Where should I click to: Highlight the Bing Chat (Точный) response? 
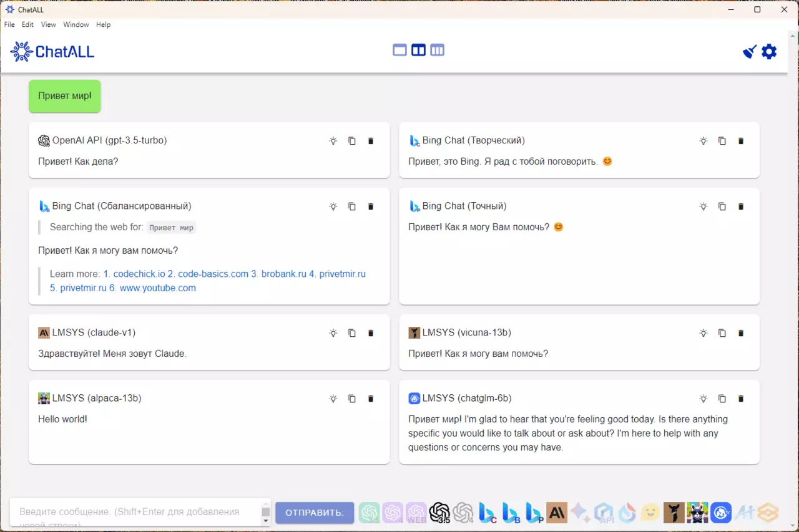click(x=703, y=206)
